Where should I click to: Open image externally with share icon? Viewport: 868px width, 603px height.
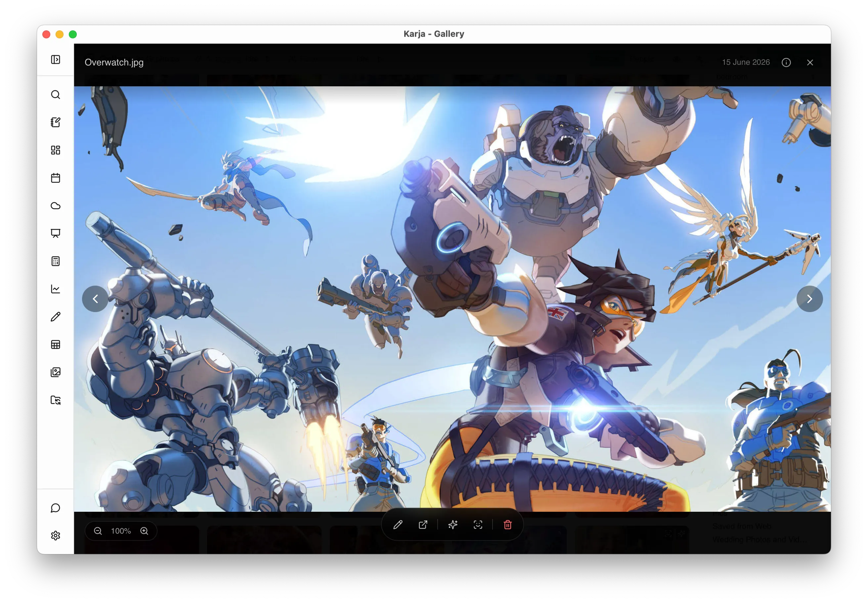tap(423, 525)
